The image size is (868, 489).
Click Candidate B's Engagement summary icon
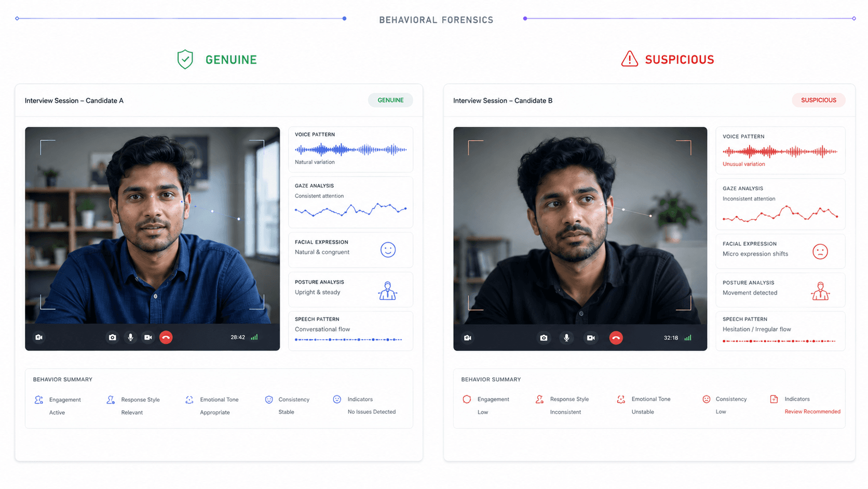[467, 399]
